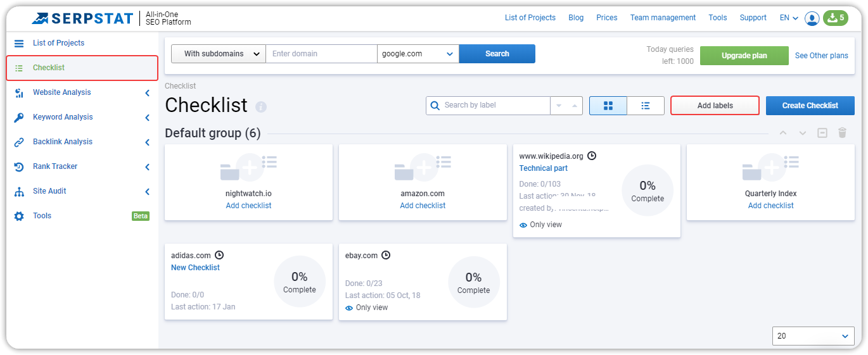The image size is (868, 355).
Task: Click the Tools gear icon in sidebar
Action: (19, 216)
